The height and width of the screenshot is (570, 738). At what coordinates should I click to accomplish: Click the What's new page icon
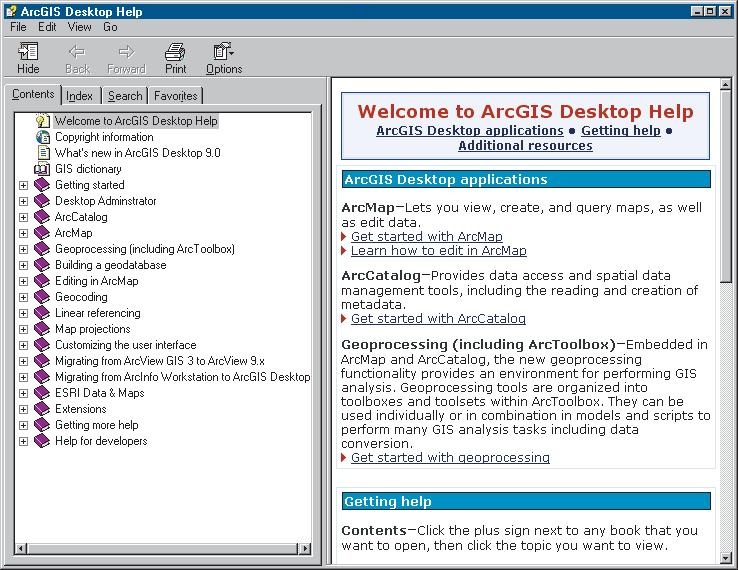(43, 153)
